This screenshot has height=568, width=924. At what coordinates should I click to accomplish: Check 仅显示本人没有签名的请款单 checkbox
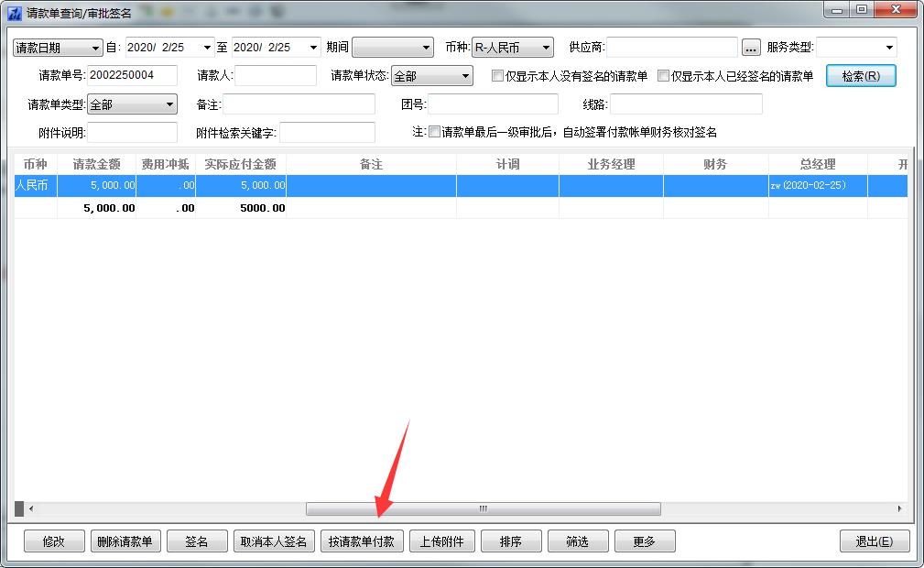498,76
